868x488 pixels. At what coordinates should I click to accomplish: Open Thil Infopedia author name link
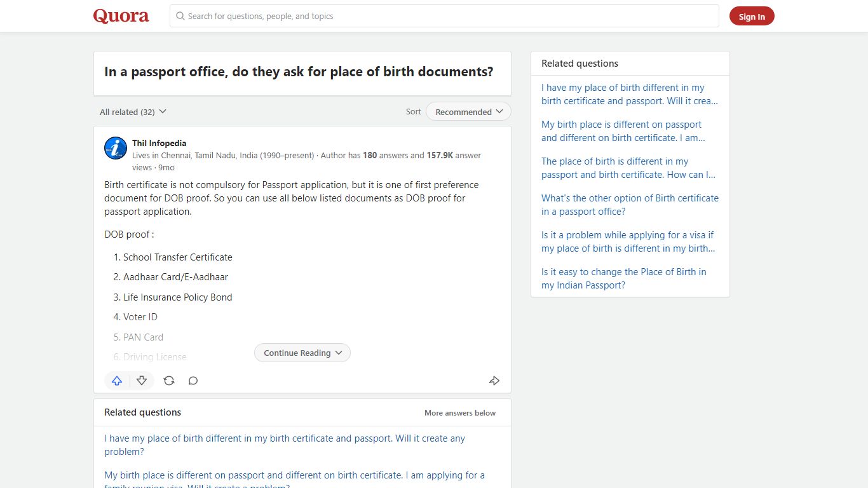[159, 143]
